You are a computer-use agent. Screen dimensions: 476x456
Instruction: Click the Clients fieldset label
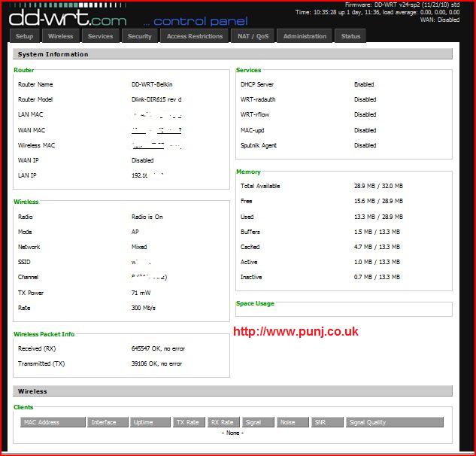(23, 407)
